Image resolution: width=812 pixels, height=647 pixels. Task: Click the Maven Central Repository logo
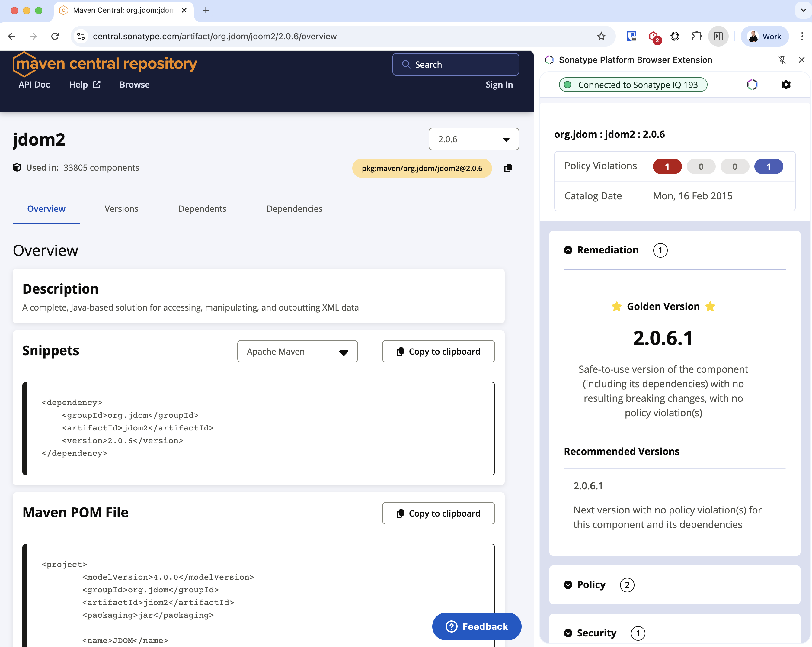pyautogui.click(x=105, y=64)
